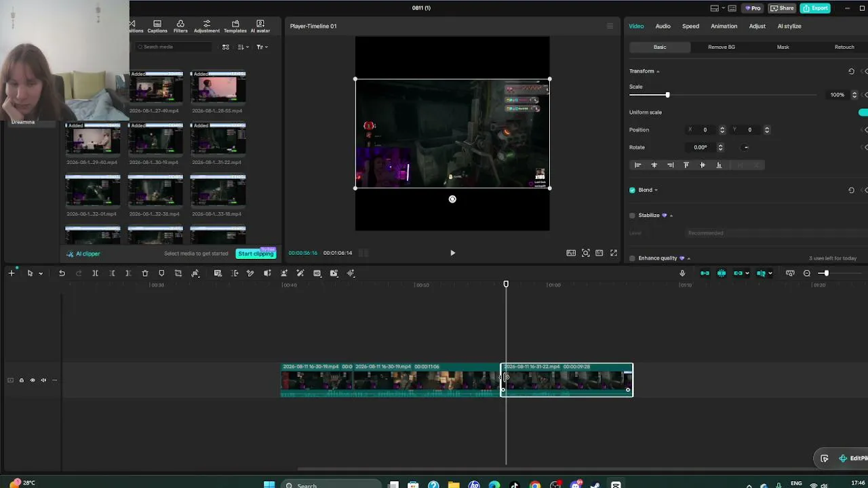Select the Mask sub-tab
Image resolution: width=868 pixels, height=488 pixels.
pos(783,47)
